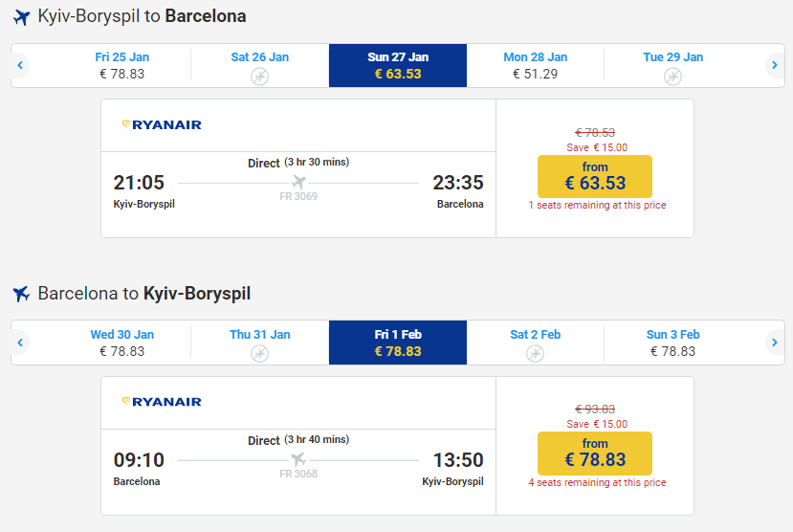This screenshot has height=532, width=793.
Task: Click the plane icon above flight FR 3068
Action: pyautogui.click(x=298, y=459)
